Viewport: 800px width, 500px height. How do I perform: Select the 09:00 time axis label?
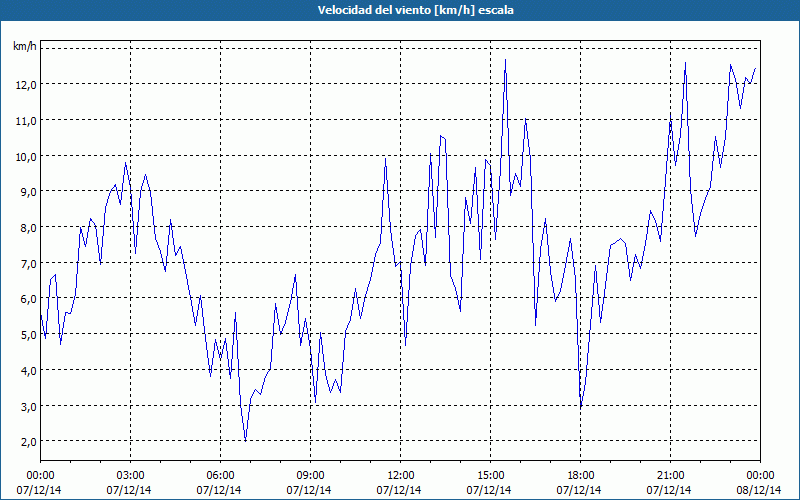(310, 476)
